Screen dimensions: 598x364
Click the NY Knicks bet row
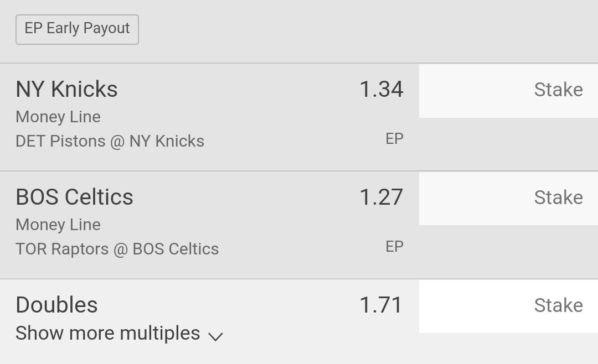pos(299,117)
